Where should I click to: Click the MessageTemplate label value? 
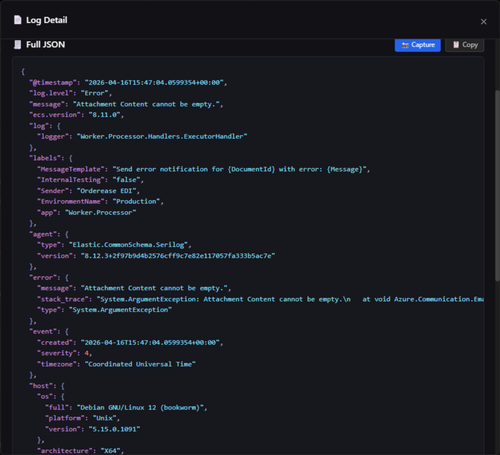(240, 169)
